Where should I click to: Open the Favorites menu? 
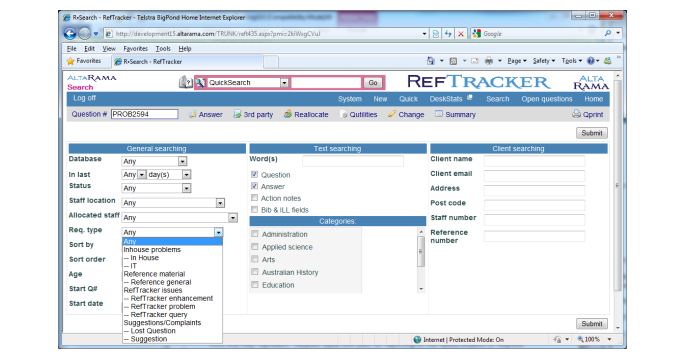tap(135, 49)
